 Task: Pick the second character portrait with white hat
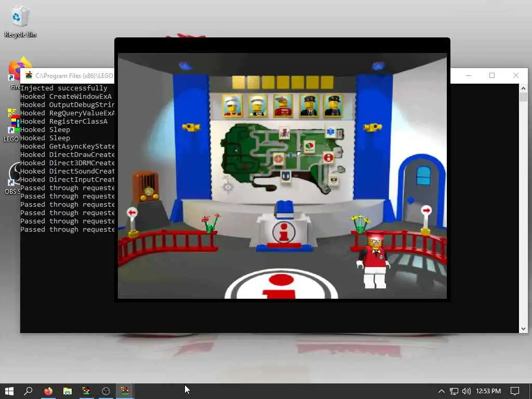tap(258, 106)
